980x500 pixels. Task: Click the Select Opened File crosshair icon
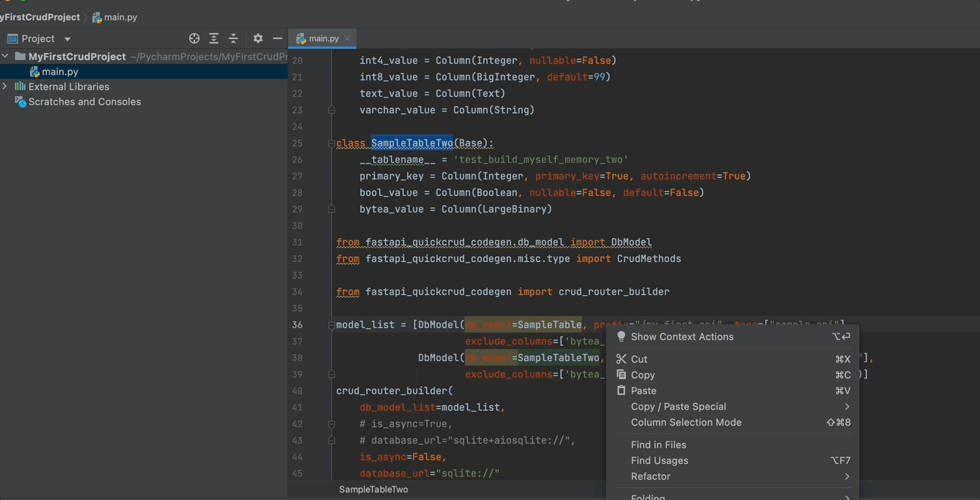(194, 38)
